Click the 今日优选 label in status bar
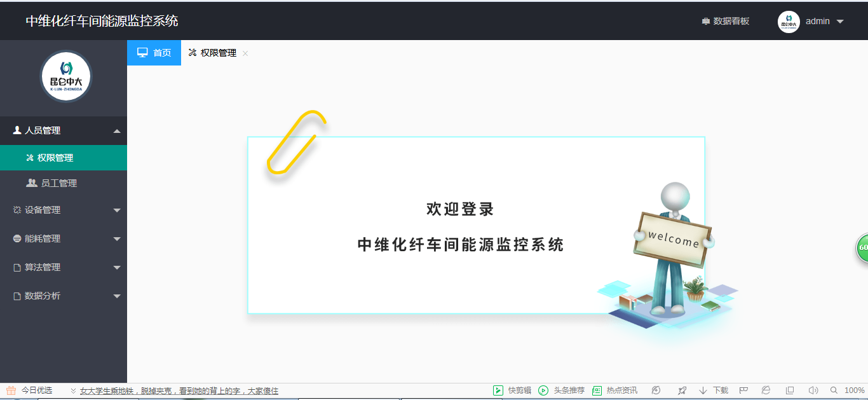This screenshot has height=400, width=868. [37, 390]
